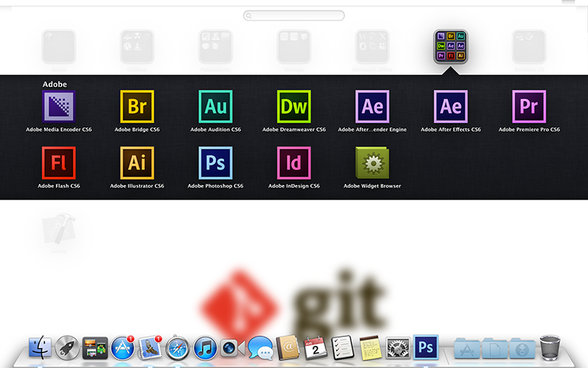Open Notes yellow pad in Dock
The height and width of the screenshot is (368, 588).
(370, 347)
